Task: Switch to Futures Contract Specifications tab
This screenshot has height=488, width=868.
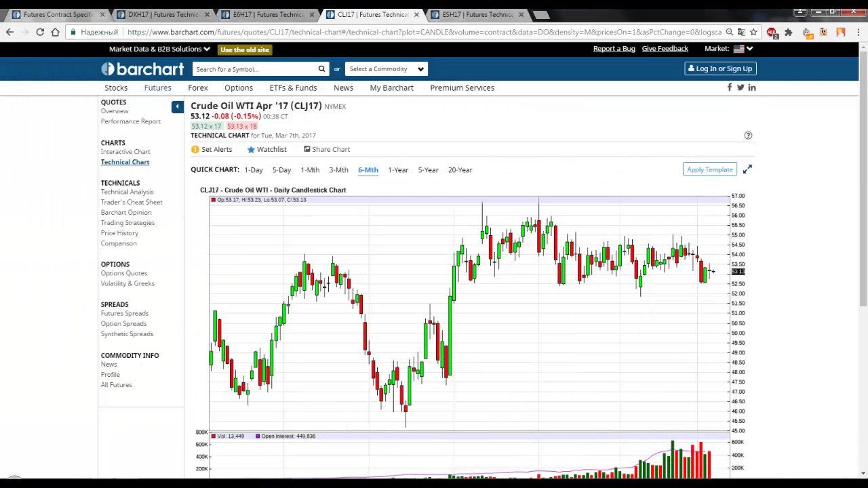Action: pos(58,14)
